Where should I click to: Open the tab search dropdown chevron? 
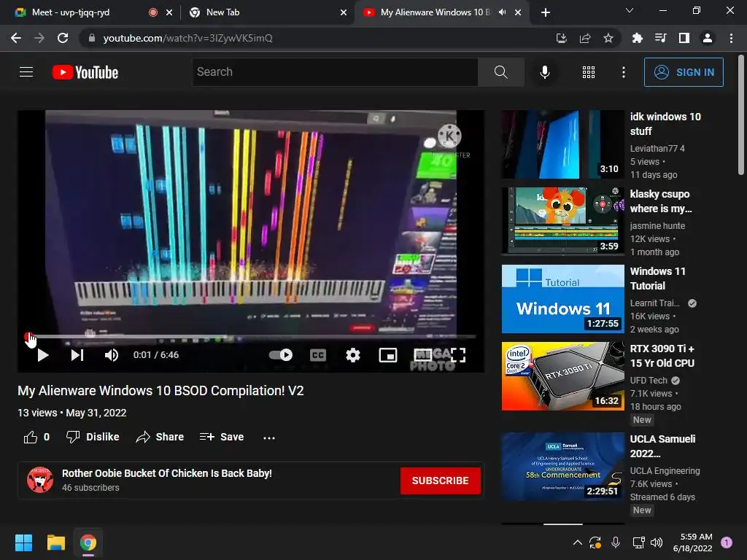pyautogui.click(x=630, y=10)
